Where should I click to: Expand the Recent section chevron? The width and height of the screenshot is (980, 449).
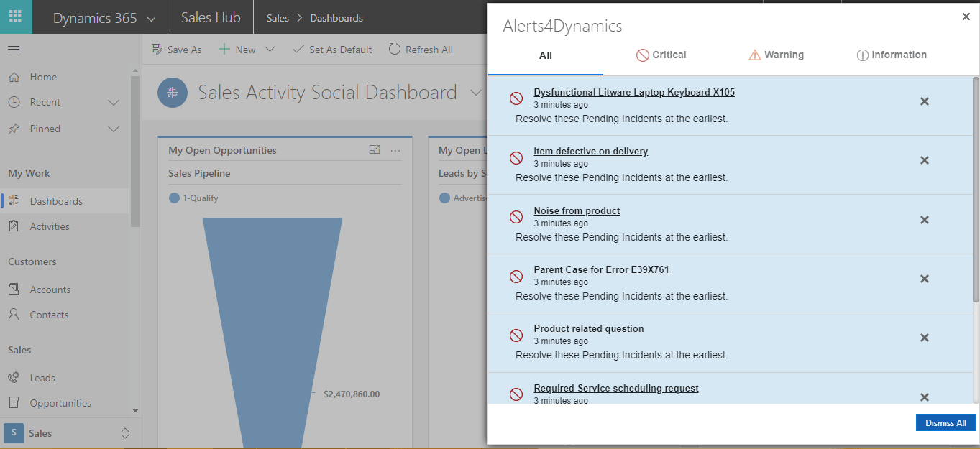[114, 102]
